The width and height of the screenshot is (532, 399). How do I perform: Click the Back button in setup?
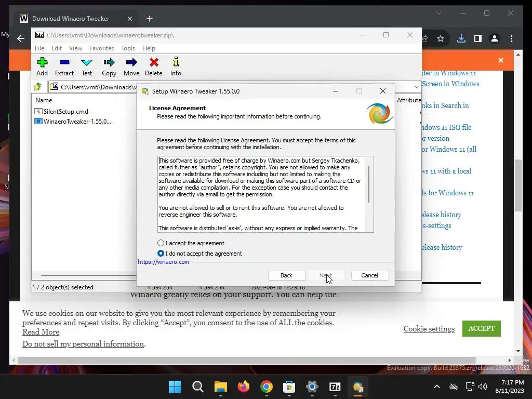tap(287, 275)
